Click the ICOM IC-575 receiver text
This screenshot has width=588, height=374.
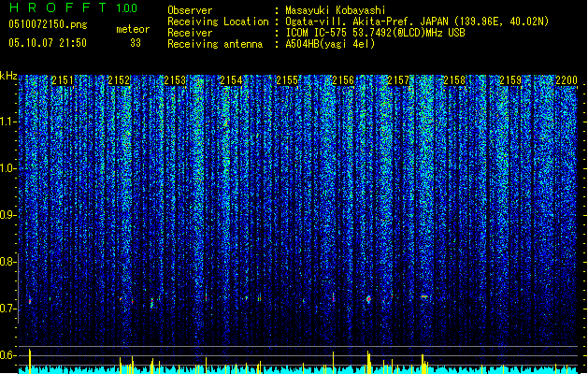click(x=375, y=33)
